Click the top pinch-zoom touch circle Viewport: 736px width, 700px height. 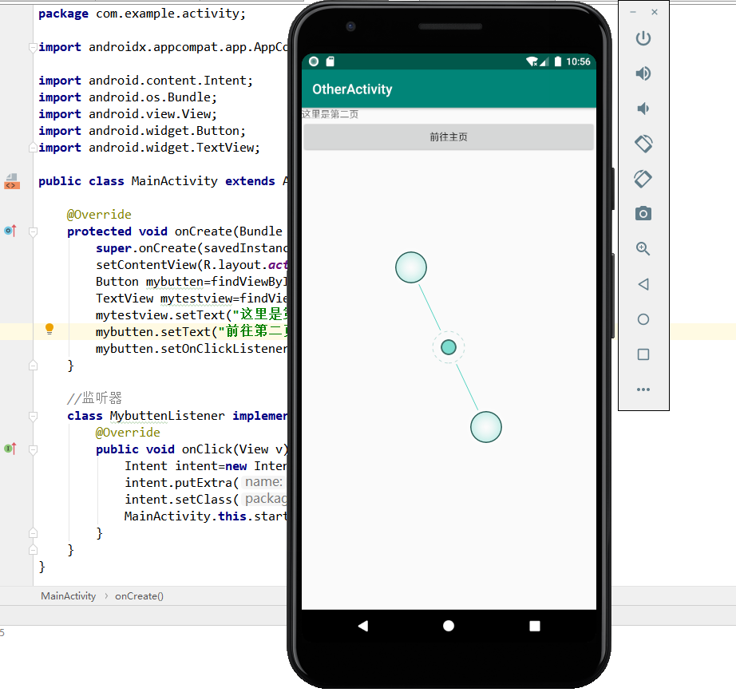411,267
